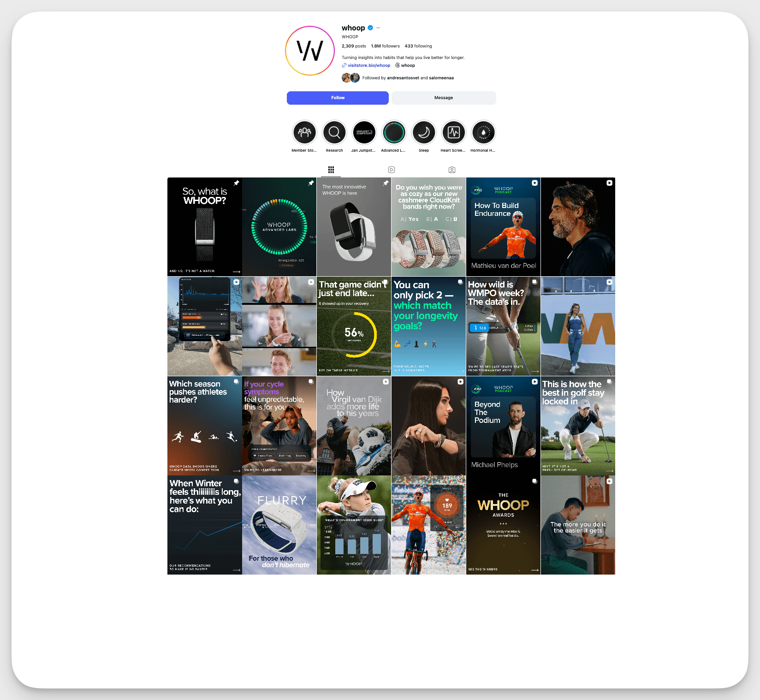Open the "The WHOOP Awards" post
The height and width of the screenshot is (700, 760).
click(503, 525)
